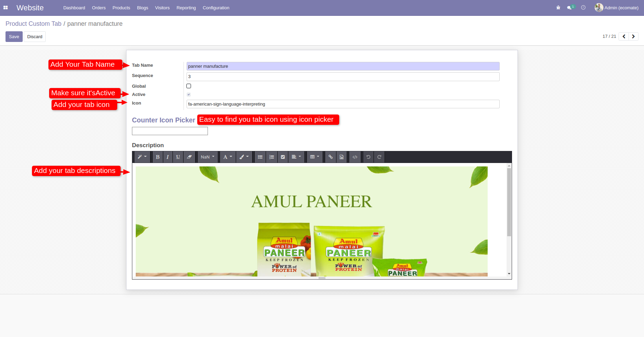Click the 17 / 21 pager counter
The width and height of the screenshot is (644, 337).
pos(609,36)
